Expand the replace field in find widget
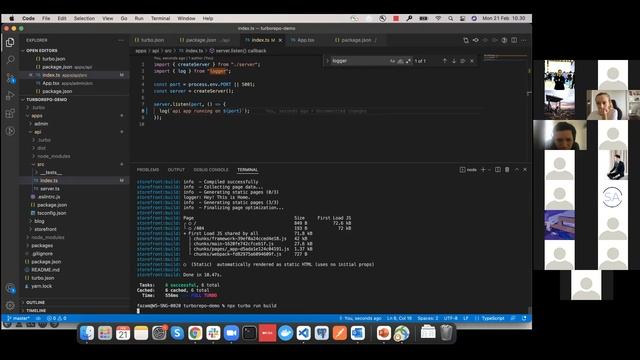Screen dimensions: 640x360 (x=327, y=61)
